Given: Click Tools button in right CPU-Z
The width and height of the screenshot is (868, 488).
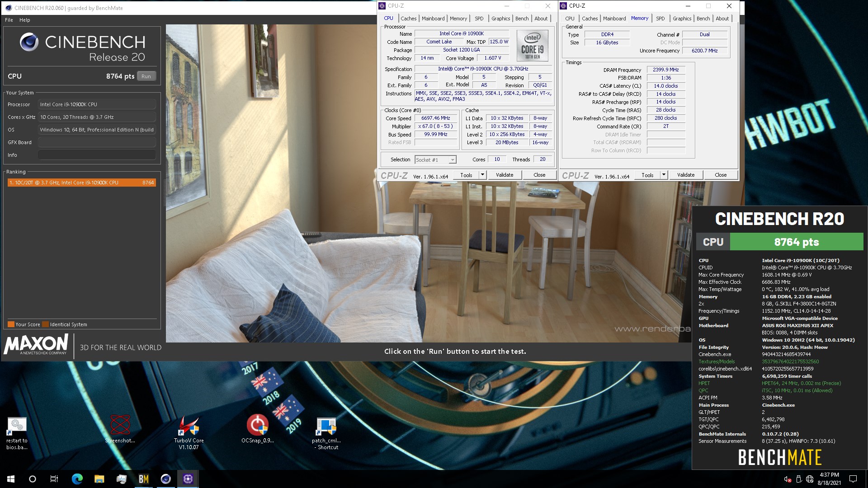Looking at the screenshot, I should point(647,175).
